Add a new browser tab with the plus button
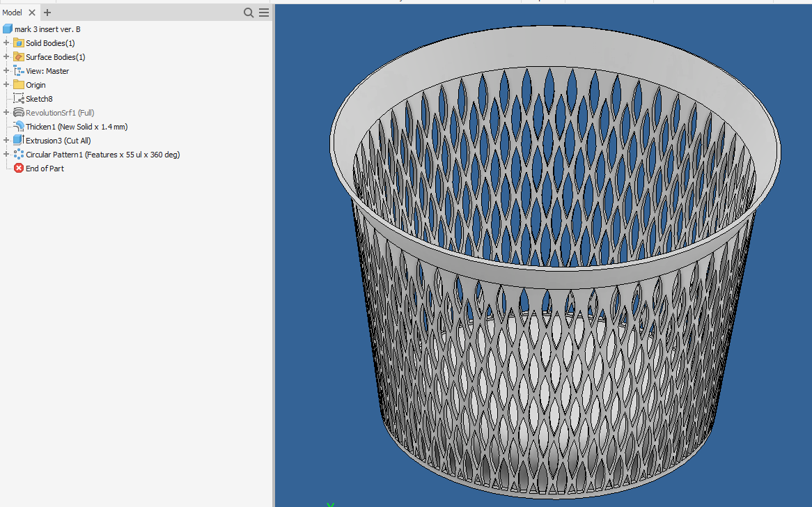The width and height of the screenshot is (812, 507). pyautogui.click(x=47, y=12)
